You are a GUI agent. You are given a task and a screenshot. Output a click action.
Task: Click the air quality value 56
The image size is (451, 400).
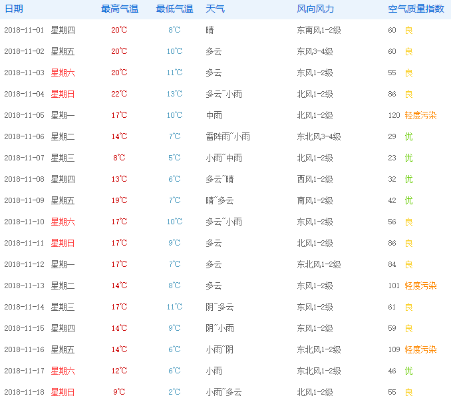click(392, 222)
